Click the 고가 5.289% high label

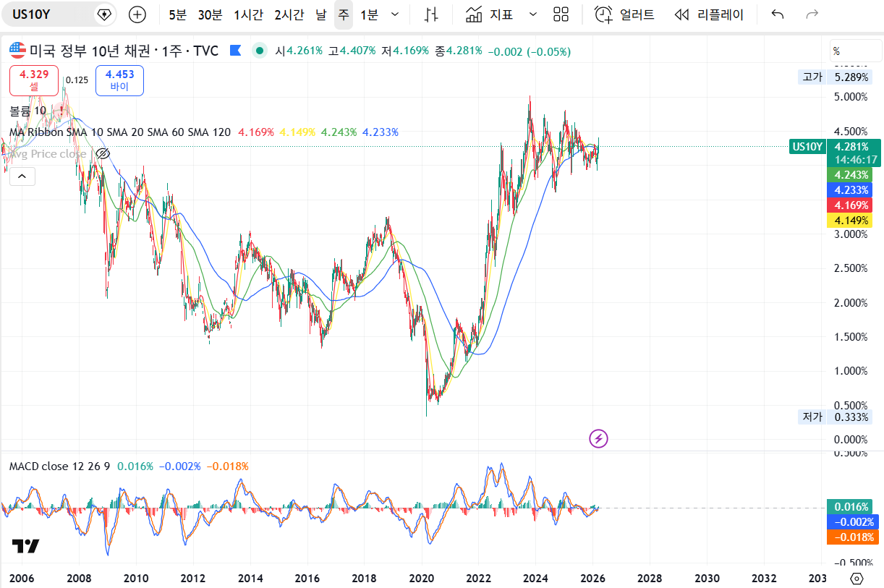click(834, 77)
